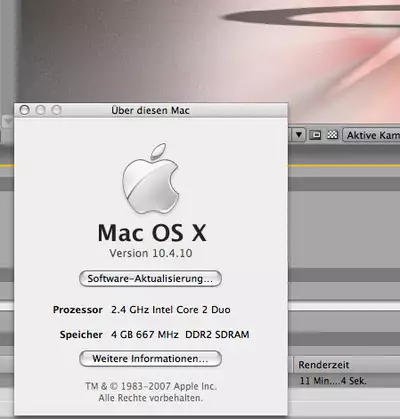Screen dimensions: 400x419
Task: Click the Apple logo in About window
Action: (x=150, y=179)
